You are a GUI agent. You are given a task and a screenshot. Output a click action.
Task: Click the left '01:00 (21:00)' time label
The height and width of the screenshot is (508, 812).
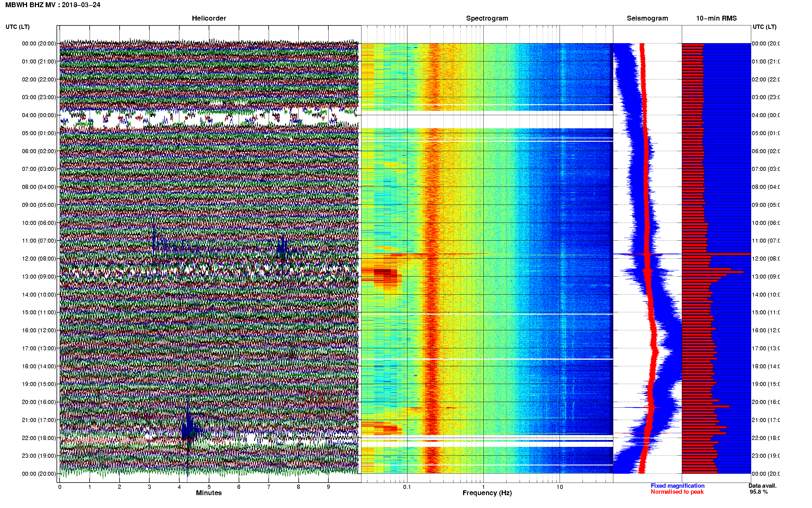click(39, 61)
